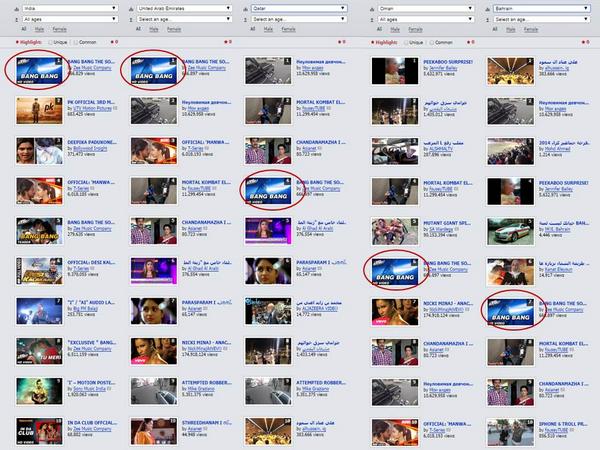Enable Common highlight checkbox in Oman column

click(431, 42)
